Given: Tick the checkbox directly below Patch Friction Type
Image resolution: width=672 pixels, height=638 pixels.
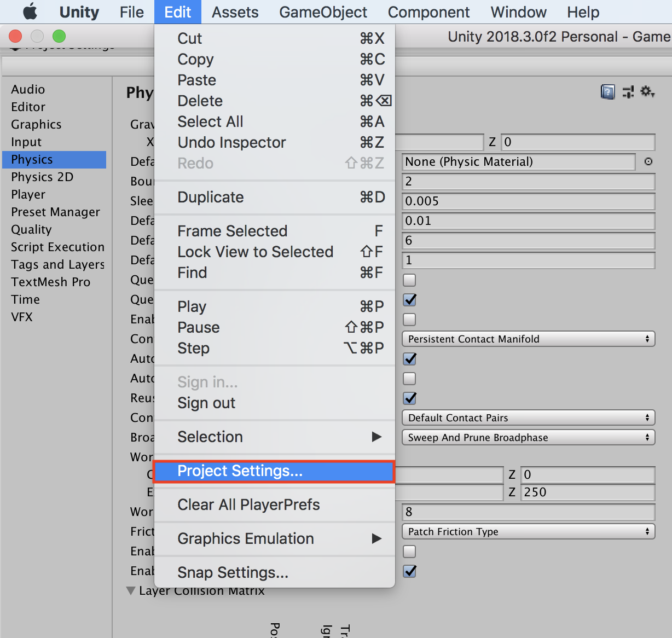Looking at the screenshot, I should [x=409, y=552].
